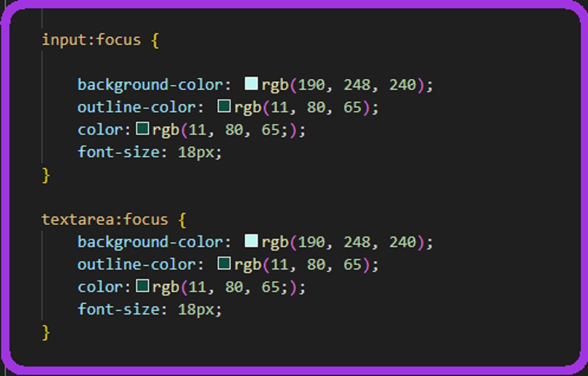
Task: Click the opening brace after textarea:focus
Action: [x=182, y=221]
